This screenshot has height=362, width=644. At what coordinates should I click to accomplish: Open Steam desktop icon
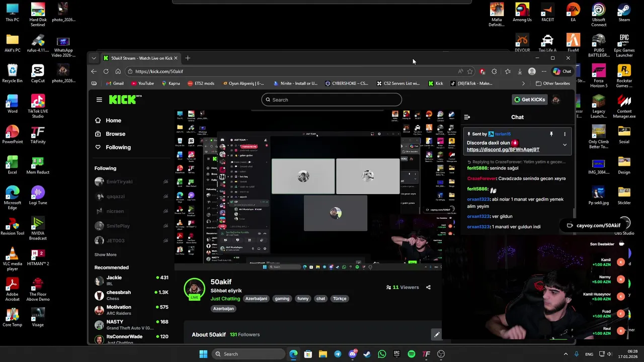coord(624,13)
